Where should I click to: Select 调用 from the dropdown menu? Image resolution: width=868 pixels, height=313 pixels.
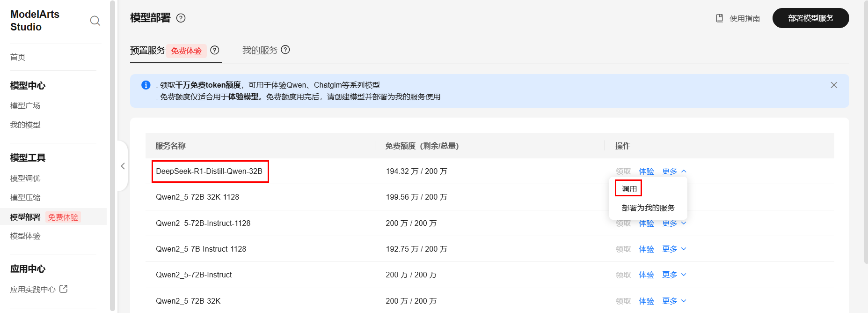click(629, 189)
